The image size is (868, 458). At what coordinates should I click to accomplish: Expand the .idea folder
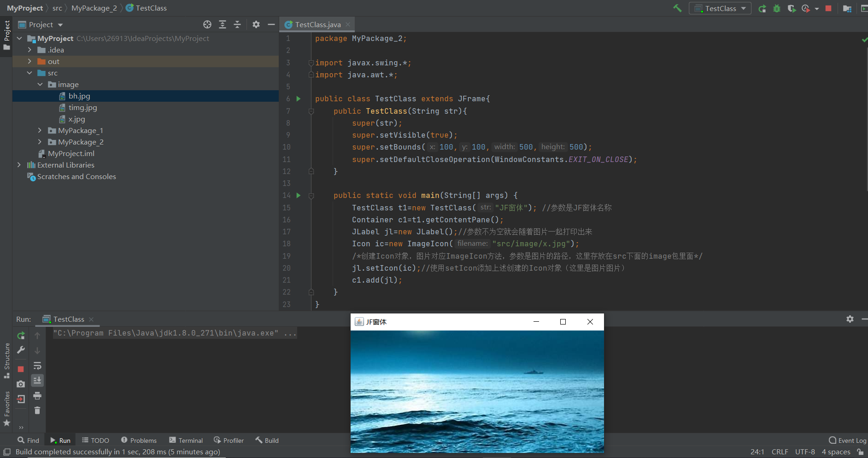coord(29,50)
